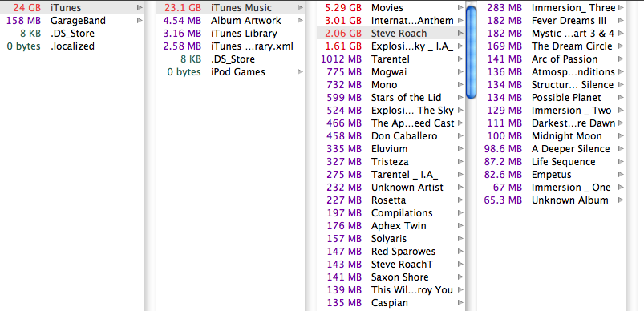This screenshot has width=644, height=311.
Task: Expand the GarageBand folder arrow
Action: click(140, 21)
